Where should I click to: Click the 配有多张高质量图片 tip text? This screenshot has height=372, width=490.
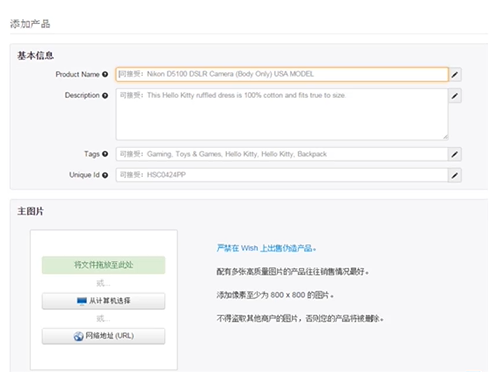click(x=293, y=272)
